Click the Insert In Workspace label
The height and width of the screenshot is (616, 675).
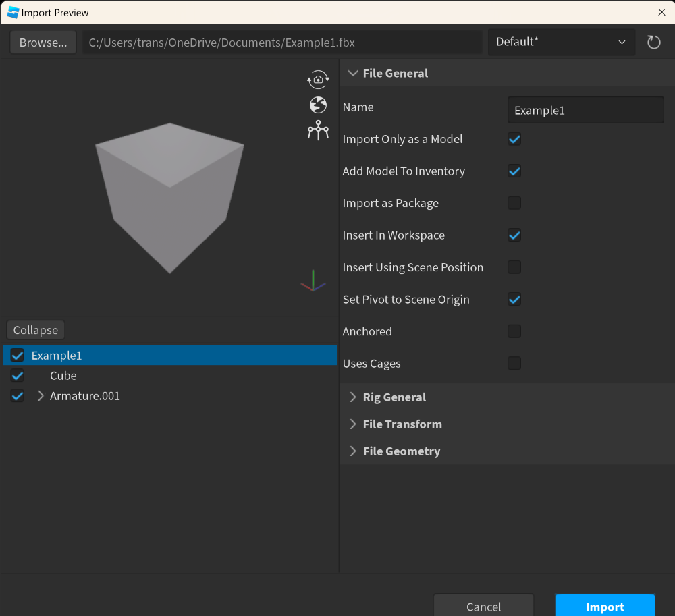click(394, 235)
